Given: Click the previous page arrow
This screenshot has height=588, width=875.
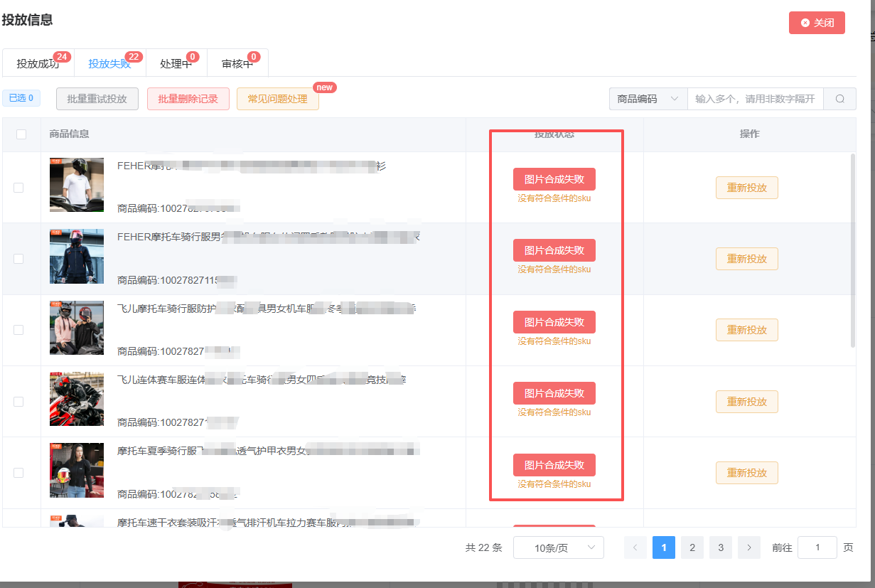Looking at the screenshot, I should click(635, 547).
